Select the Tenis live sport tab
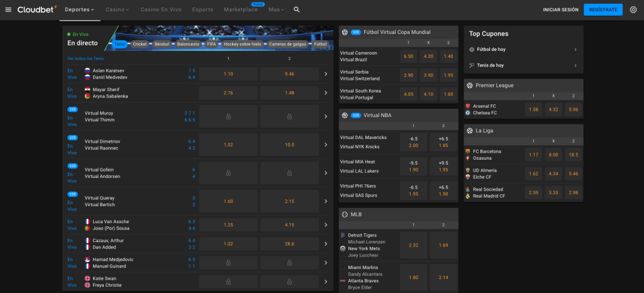Viewport: 644px width, 293px height. 120,44
